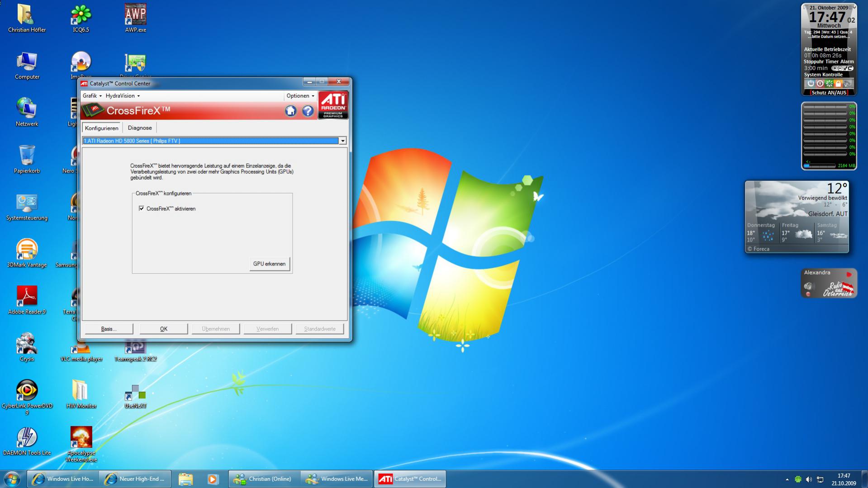Click the green standby icon in System Kontrolle gadget
The height and width of the screenshot is (488, 868).
click(829, 83)
